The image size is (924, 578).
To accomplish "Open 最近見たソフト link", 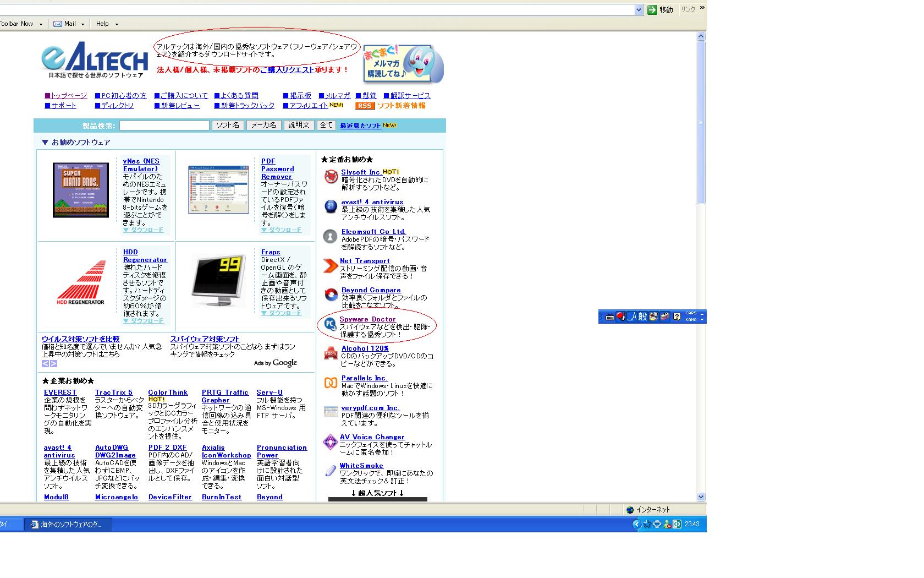I will 360,126.
